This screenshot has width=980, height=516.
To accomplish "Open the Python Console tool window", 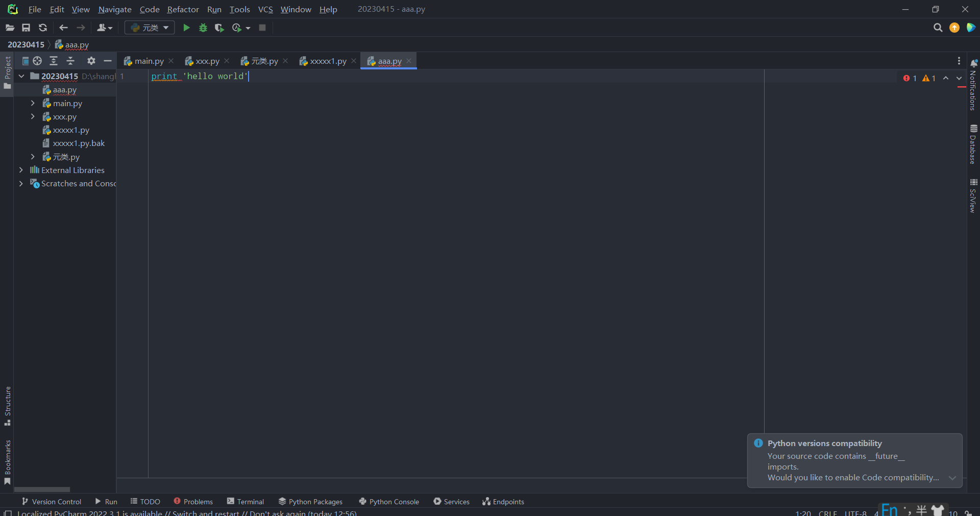I will (389, 502).
